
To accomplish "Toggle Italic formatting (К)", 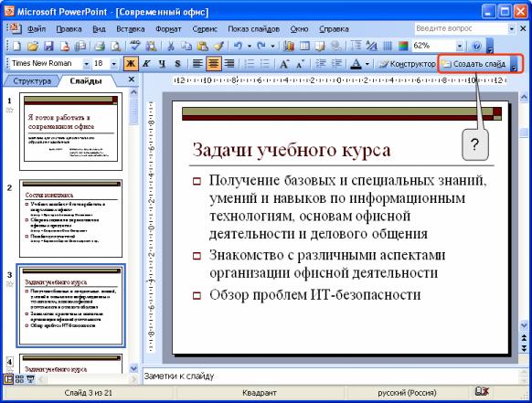I will (x=146, y=64).
